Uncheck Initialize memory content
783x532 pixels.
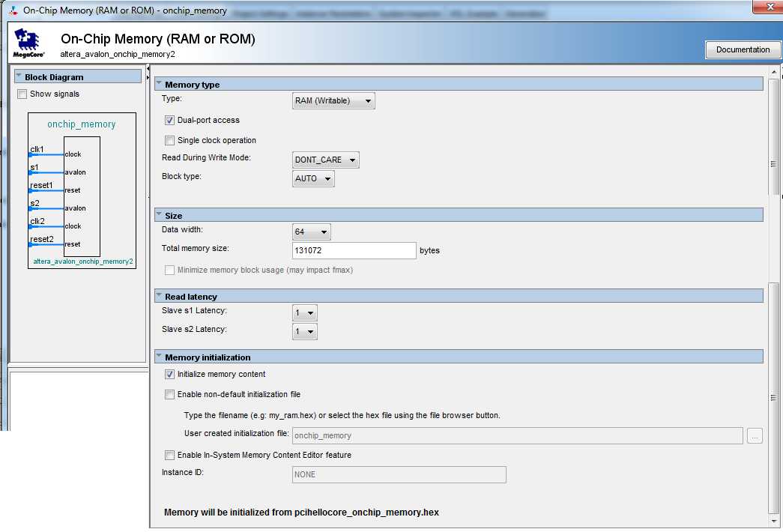[x=170, y=374]
